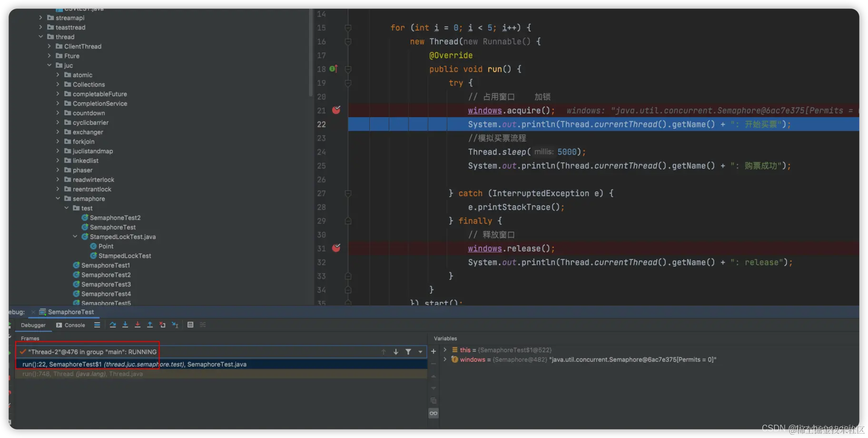
Task: Collapse the test folder under semaphore
Action: pos(67,208)
